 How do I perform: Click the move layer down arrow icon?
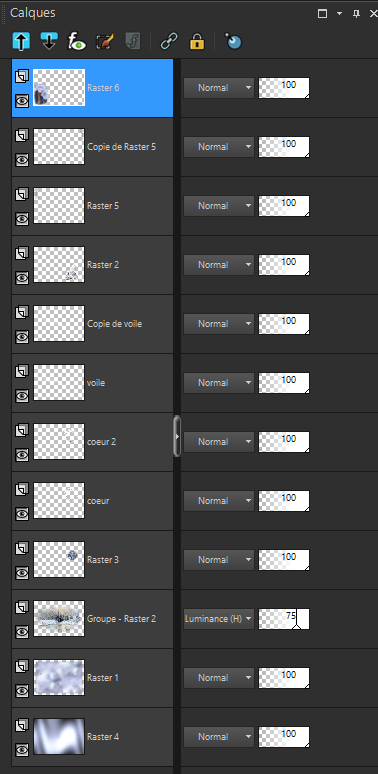[49, 41]
